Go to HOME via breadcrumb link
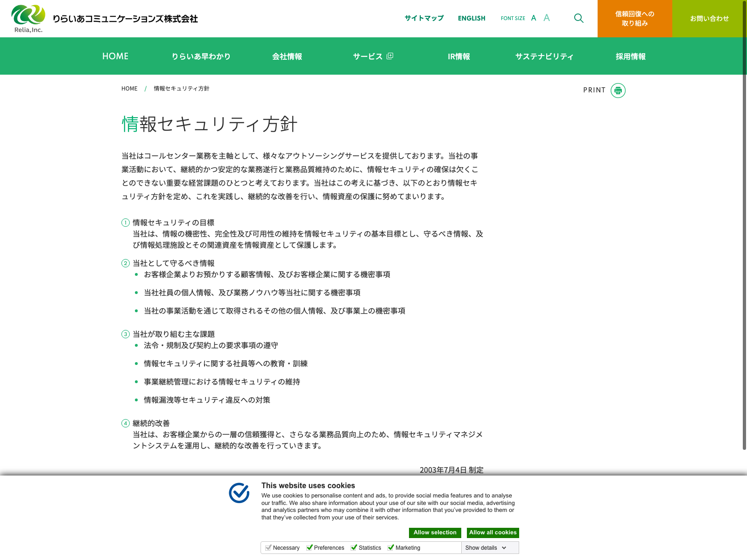747x560 pixels. pyautogui.click(x=129, y=89)
